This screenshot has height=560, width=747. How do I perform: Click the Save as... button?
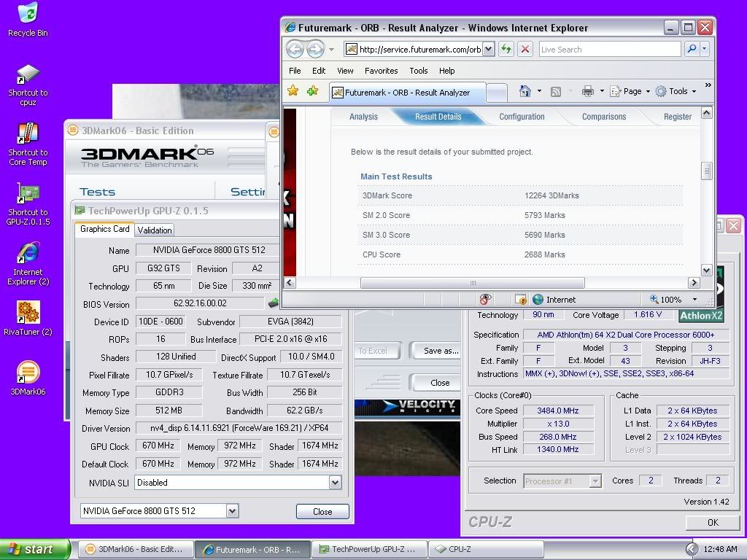coord(436,351)
